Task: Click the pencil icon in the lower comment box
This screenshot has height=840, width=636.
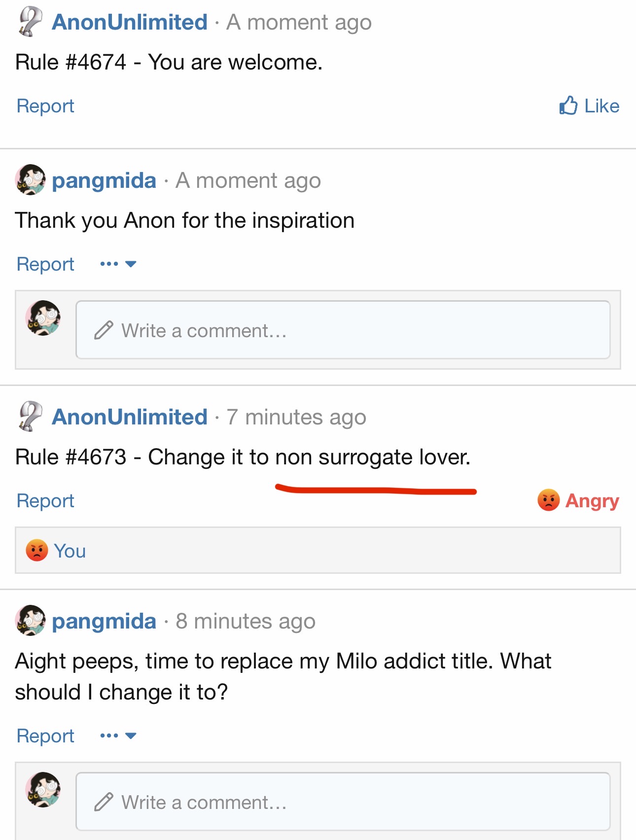Action: click(x=104, y=802)
